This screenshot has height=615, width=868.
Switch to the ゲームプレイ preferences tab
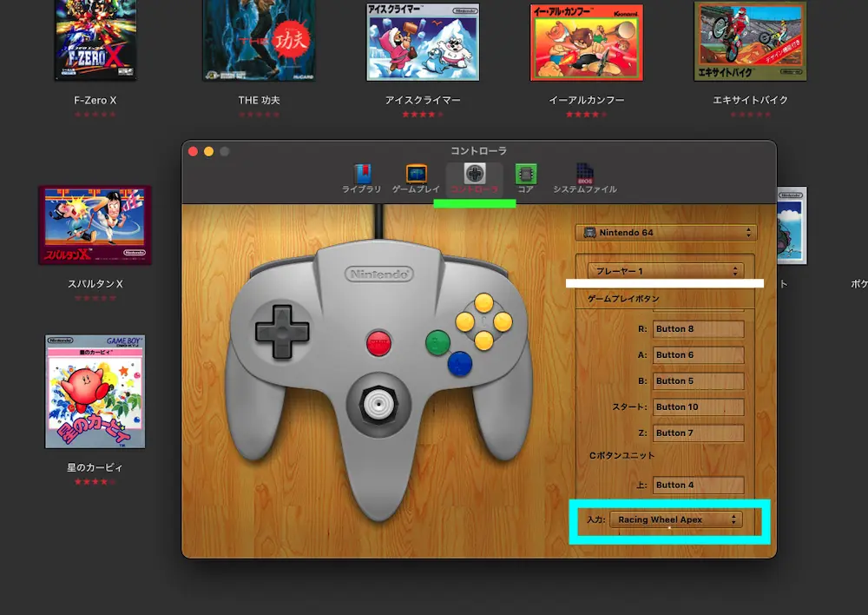coord(416,178)
